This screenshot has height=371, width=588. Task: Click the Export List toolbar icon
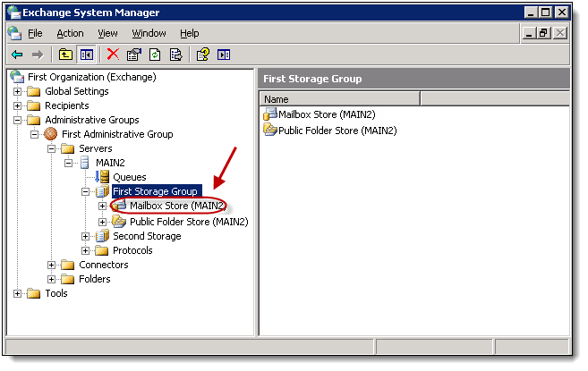(x=176, y=55)
